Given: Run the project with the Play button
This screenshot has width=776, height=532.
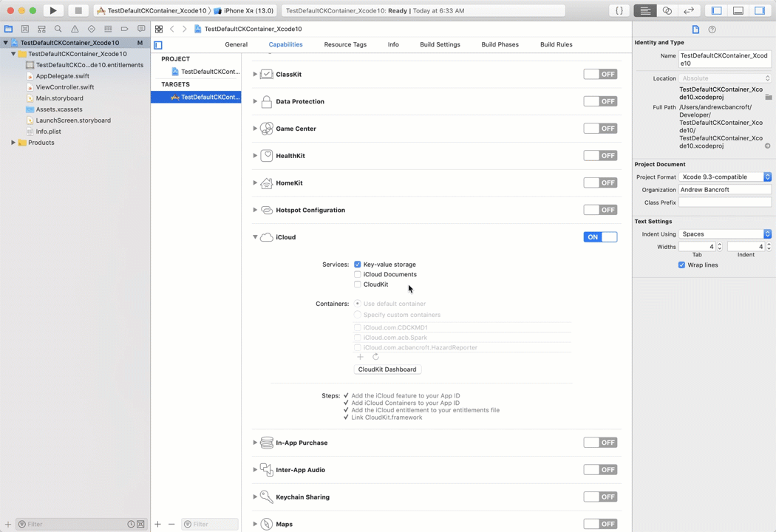Looking at the screenshot, I should 53,10.
